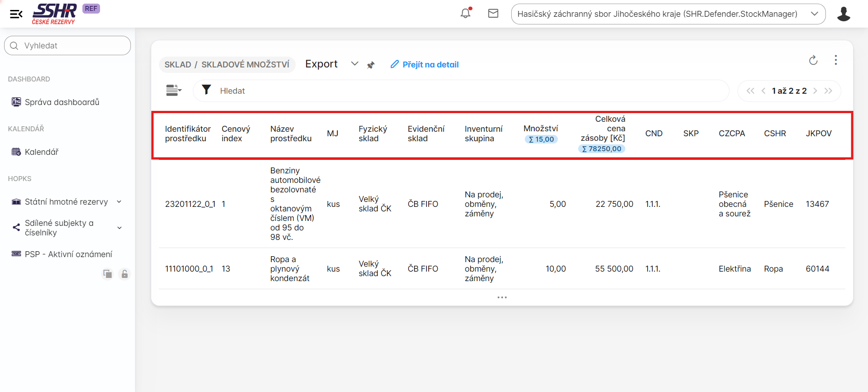868x392 pixels.
Task: Open the user profile avatar
Action: point(843,14)
